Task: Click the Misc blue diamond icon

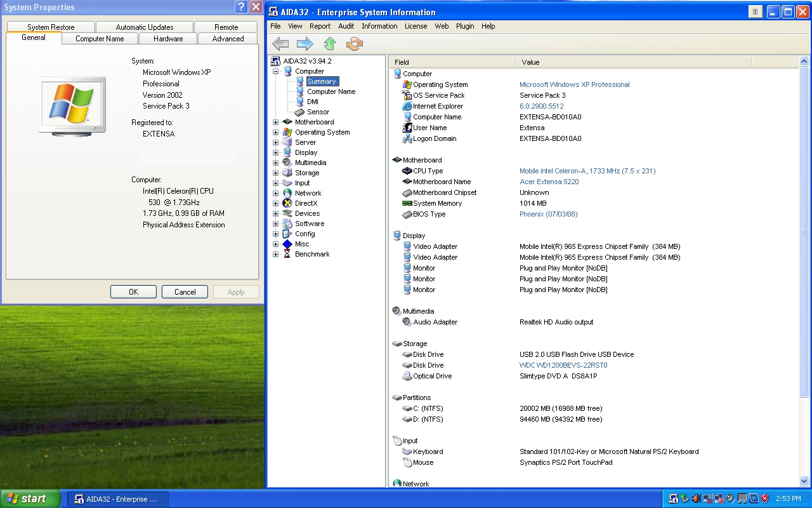Action: pyautogui.click(x=287, y=244)
